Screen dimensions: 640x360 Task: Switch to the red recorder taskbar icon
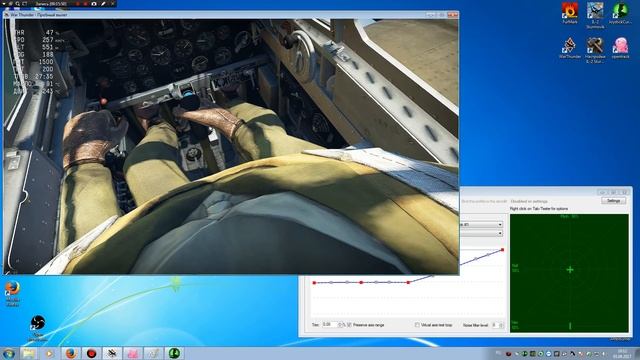point(91,353)
